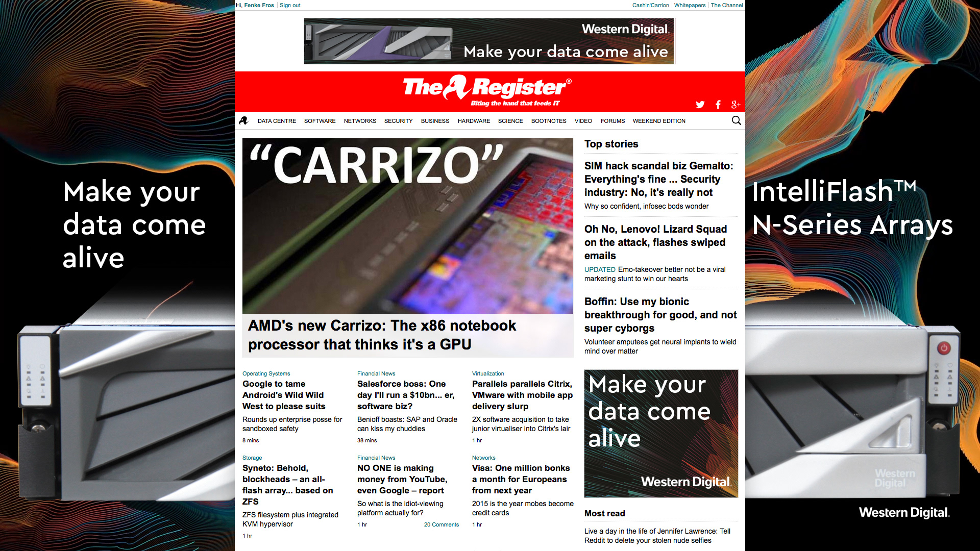Open search with magnifying glass icon

736,120
